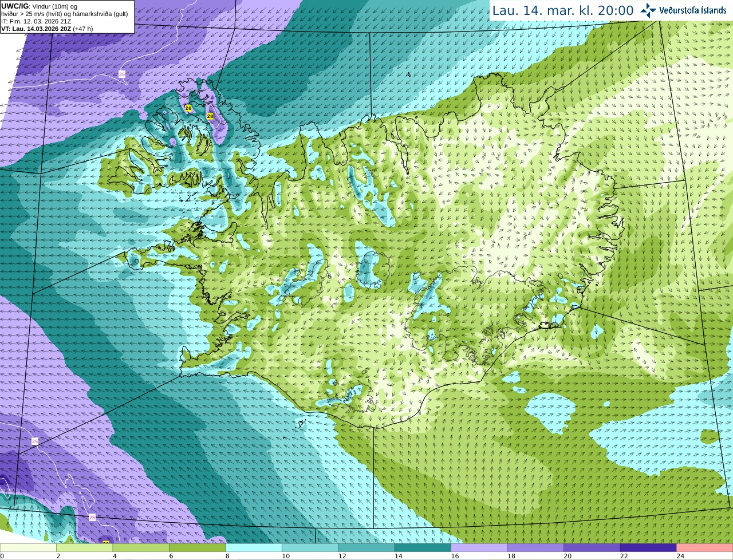Click the 'VT: Lau. 14.03.2026 20Z (+47 h)' line
Image resolution: width=733 pixels, height=560 pixels.
[x=47, y=29]
